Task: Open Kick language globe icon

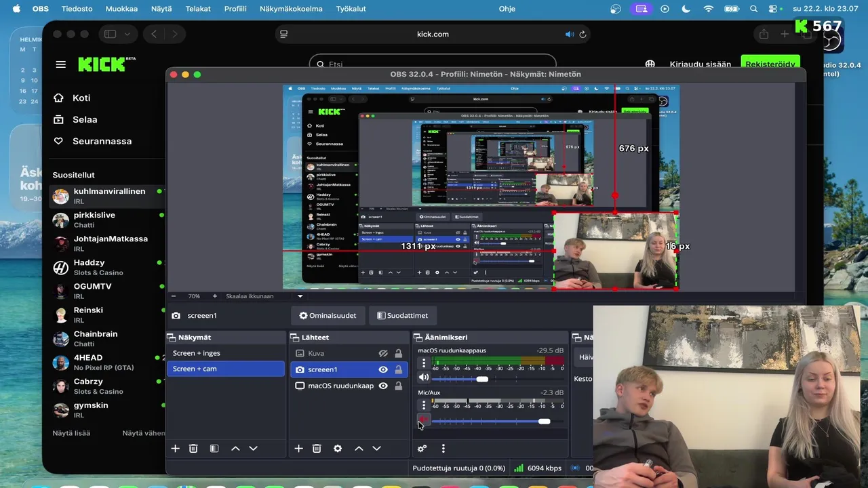Action: 650,64
